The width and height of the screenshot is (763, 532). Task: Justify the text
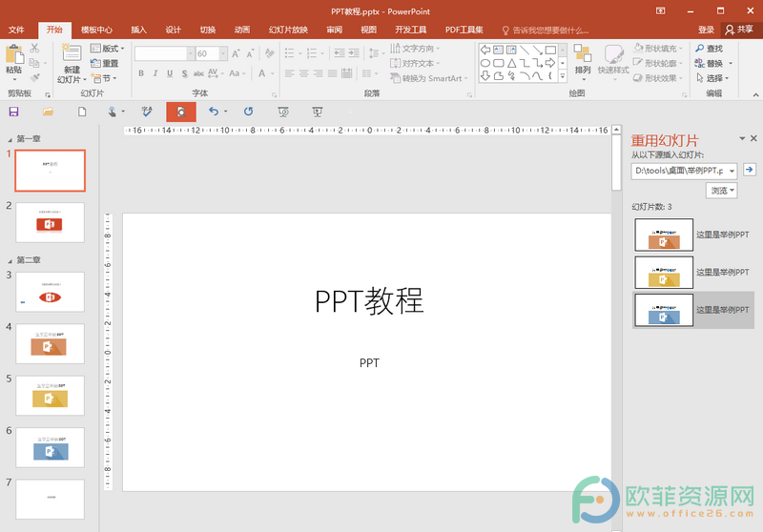click(332, 73)
